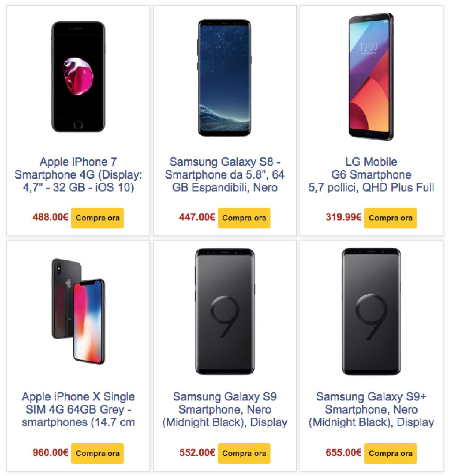Click "Compra ora" for the Samsung Galaxy S9+
This screenshot has height=476, width=449.
[391, 453]
